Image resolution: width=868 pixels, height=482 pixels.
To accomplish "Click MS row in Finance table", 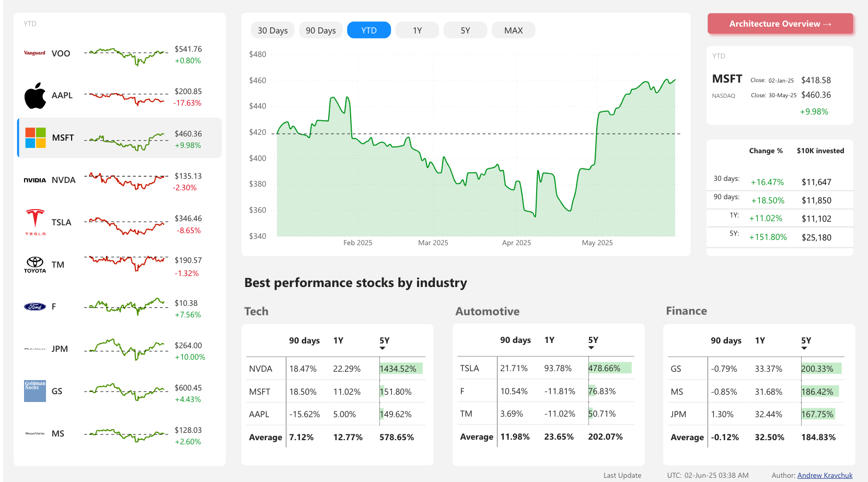I will coord(756,392).
